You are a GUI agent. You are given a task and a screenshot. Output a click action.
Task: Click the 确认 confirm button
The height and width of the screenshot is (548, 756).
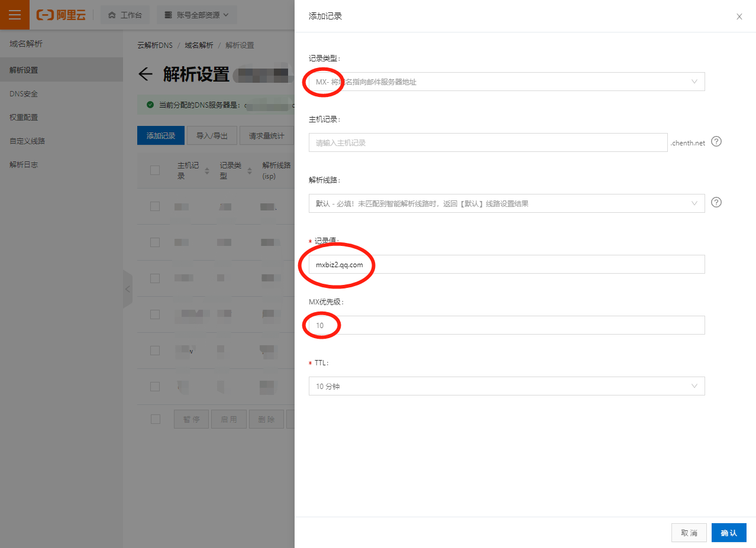pos(728,532)
